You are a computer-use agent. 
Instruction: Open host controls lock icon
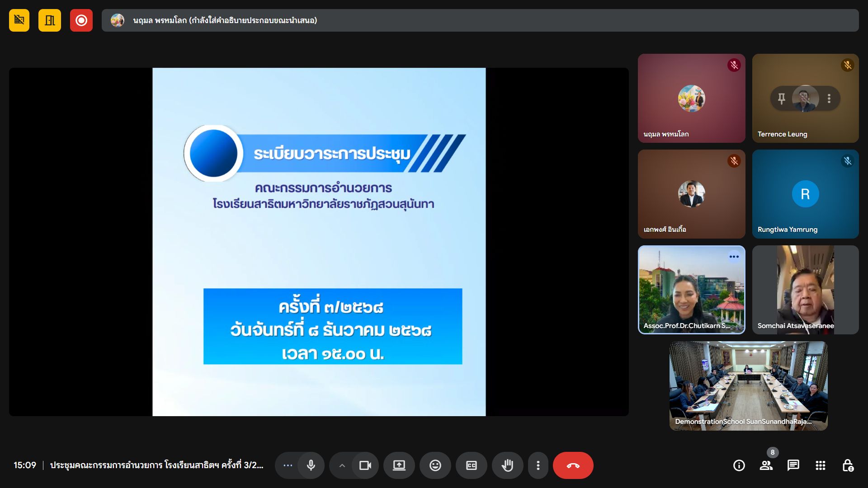click(x=848, y=465)
